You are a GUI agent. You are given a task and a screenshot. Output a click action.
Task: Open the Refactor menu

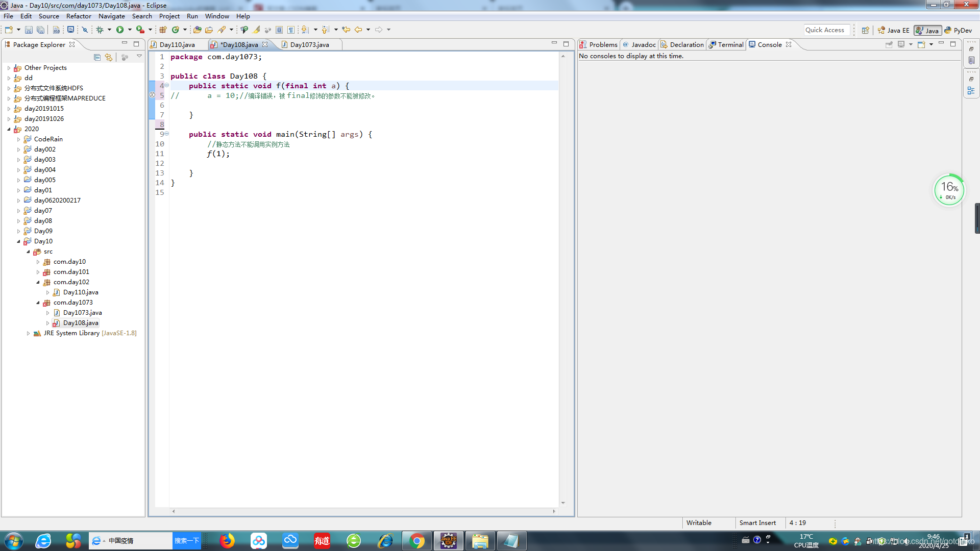(x=79, y=16)
